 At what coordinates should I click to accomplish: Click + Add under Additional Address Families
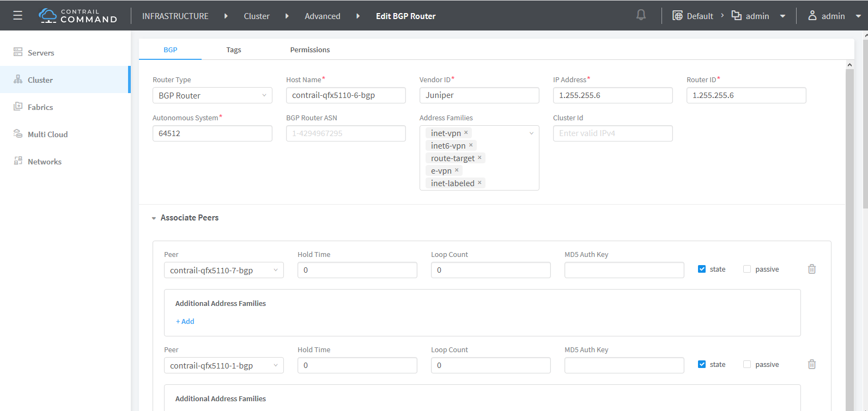click(x=185, y=321)
